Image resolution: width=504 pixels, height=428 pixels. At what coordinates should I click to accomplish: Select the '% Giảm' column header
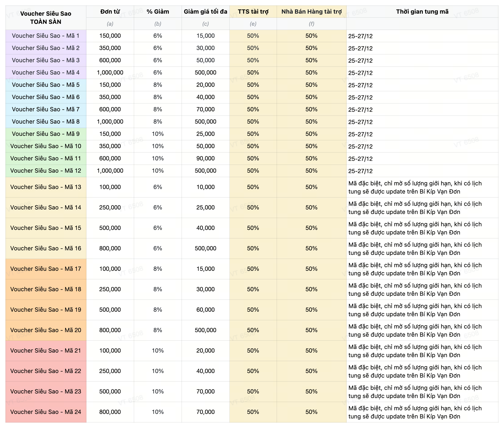(158, 11)
